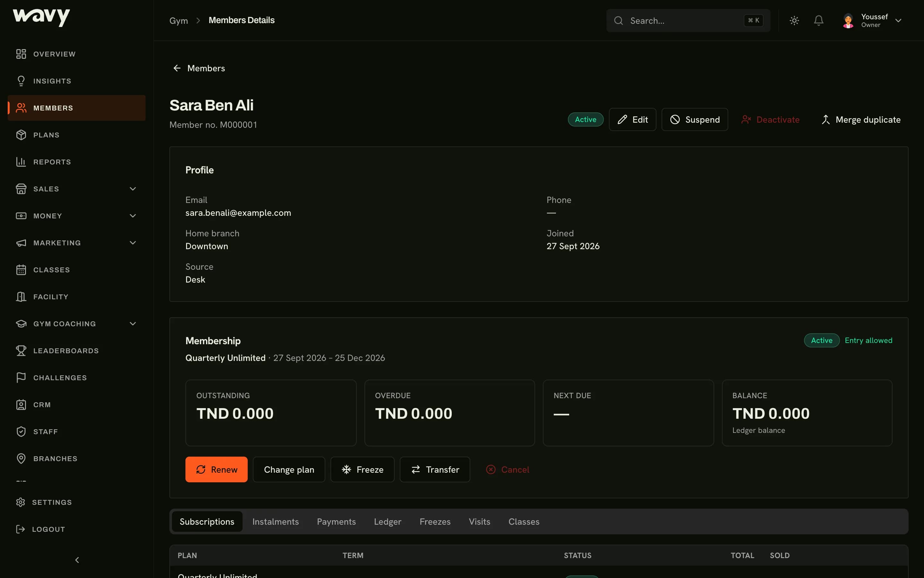
Task: Click the red Deactivate button
Action: (x=770, y=120)
